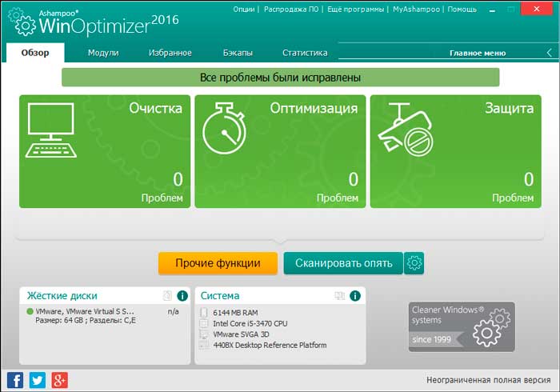This screenshot has width=560, height=392.
Task: Click the Прочие функции button
Action: pyautogui.click(x=218, y=263)
